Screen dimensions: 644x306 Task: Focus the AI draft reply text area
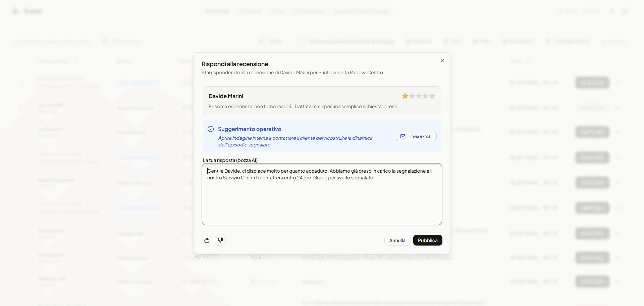[x=322, y=194]
